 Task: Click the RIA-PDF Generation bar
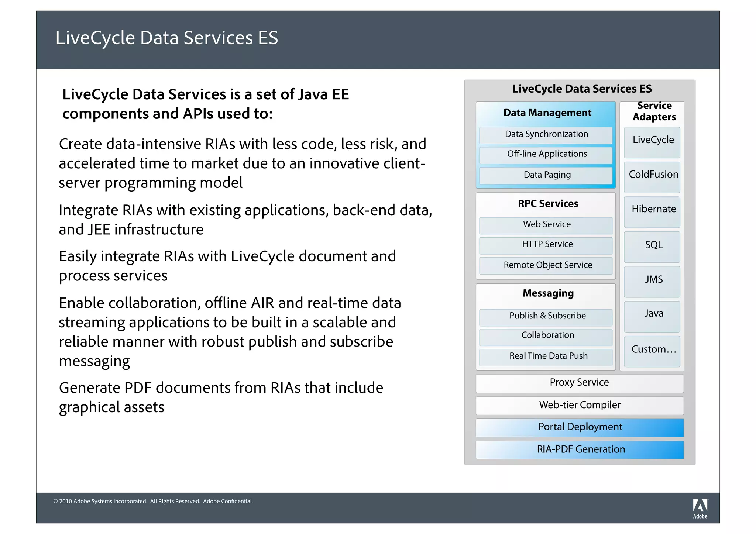pyautogui.click(x=580, y=449)
